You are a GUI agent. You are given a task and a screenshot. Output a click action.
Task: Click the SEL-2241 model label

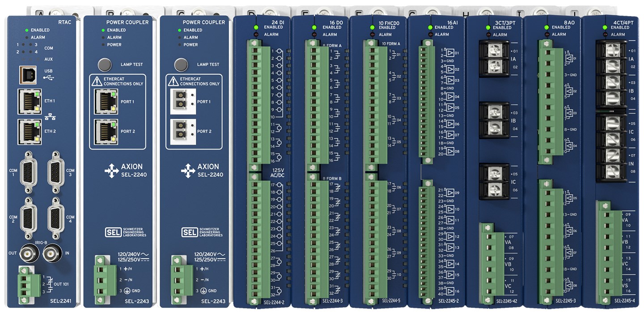tap(60, 301)
